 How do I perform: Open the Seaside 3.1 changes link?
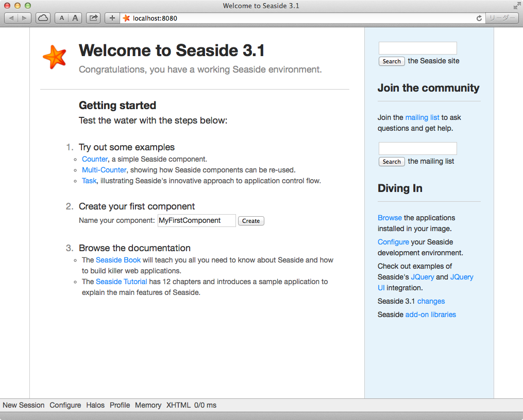(x=431, y=302)
